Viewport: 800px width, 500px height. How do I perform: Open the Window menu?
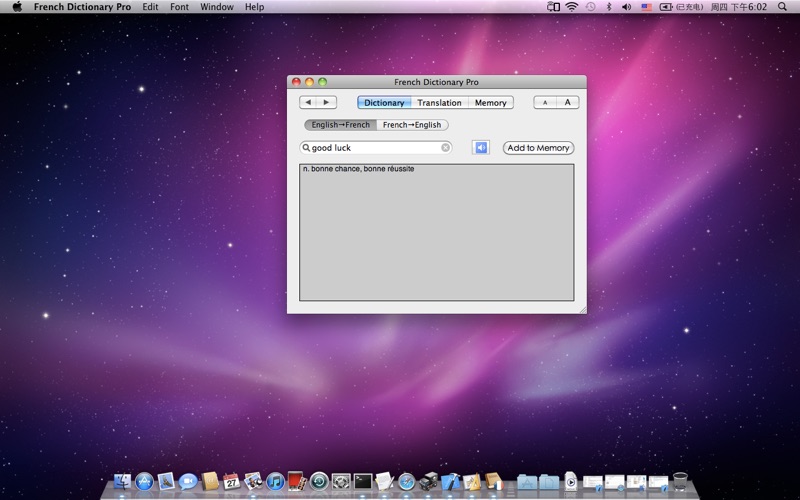pyautogui.click(x=217, y=7)
